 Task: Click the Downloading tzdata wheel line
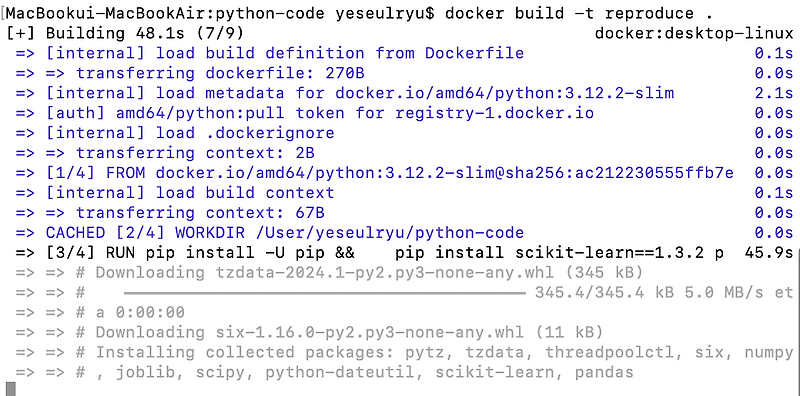329,273
